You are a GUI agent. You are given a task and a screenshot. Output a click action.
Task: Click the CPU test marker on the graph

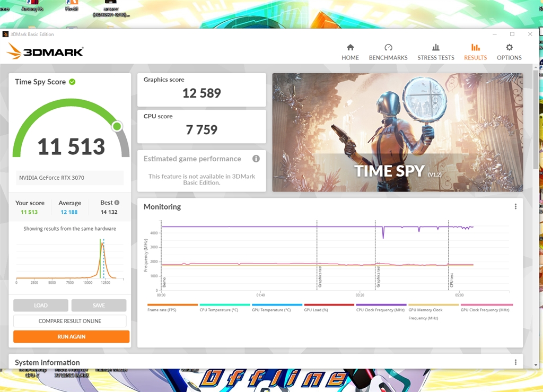pos(451,280)
